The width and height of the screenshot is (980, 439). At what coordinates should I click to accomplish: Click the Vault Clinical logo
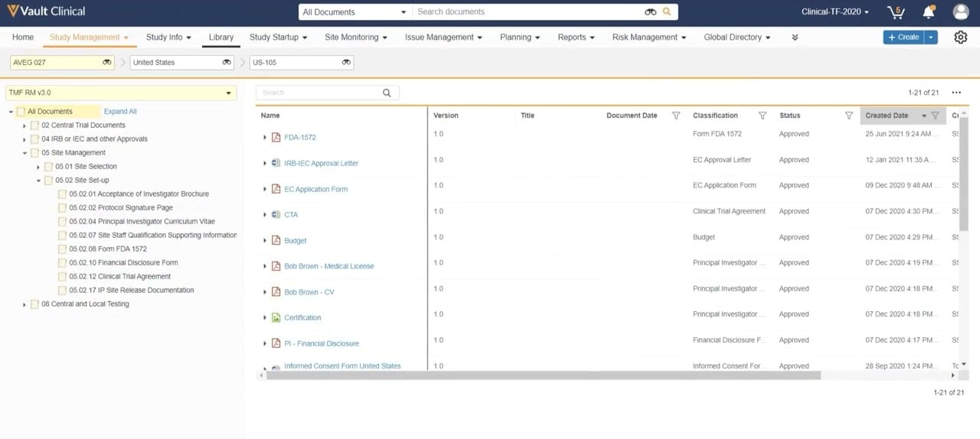(46, 11)
